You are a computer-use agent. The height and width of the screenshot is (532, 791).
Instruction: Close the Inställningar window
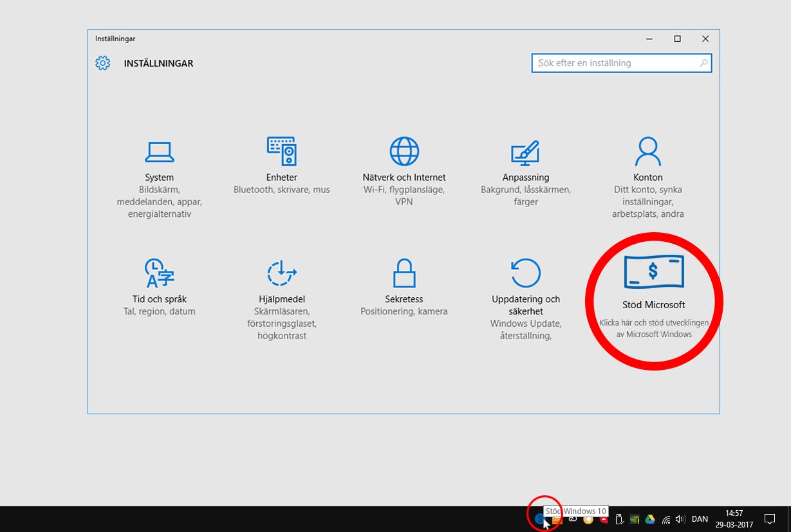pyautogui.click(x=705, y=39)
